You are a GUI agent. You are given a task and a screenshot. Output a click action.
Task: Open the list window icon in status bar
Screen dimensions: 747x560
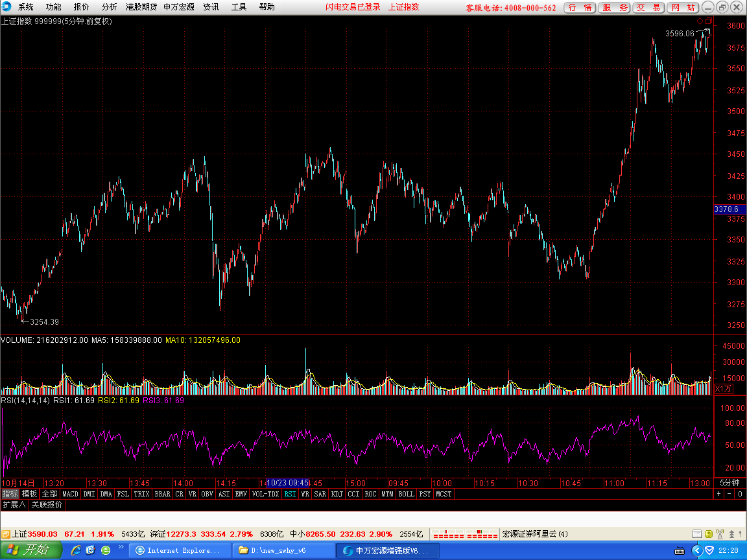point(696,534)
